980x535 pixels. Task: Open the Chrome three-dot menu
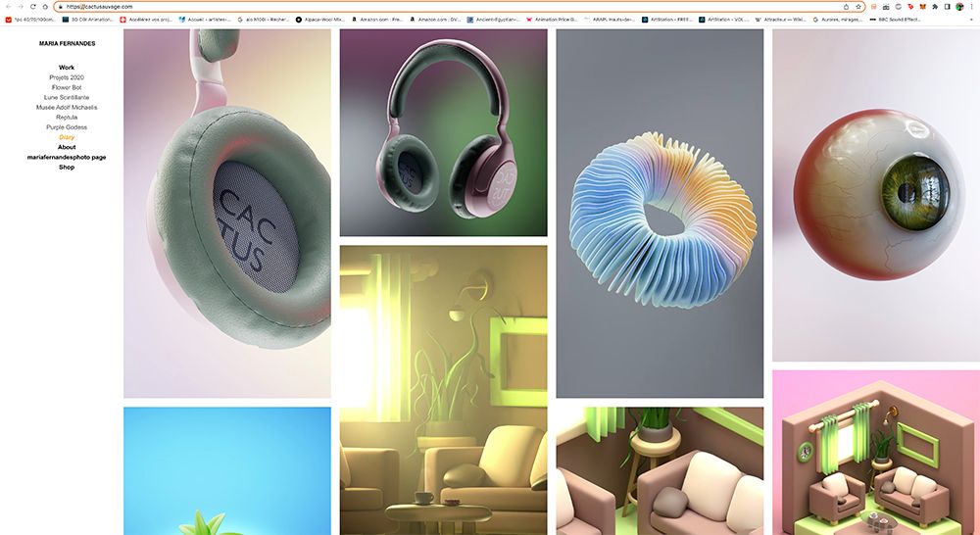tap(971, 6)
